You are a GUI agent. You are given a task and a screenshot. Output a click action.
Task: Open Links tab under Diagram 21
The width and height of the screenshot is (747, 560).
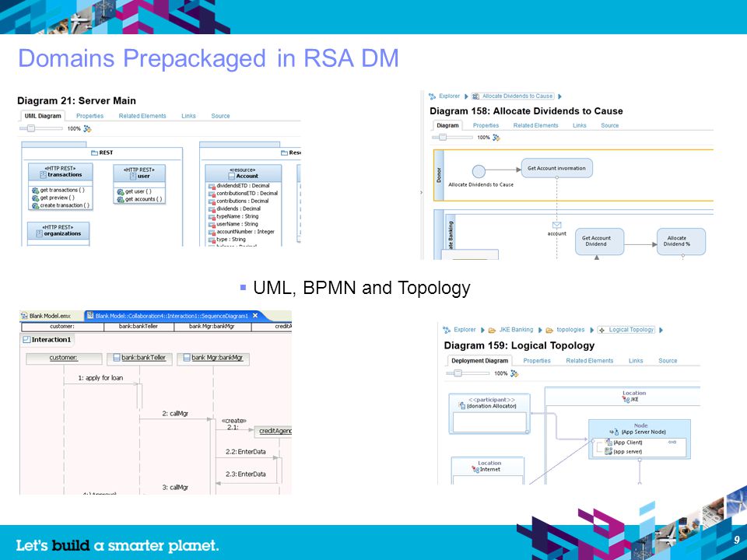tap(188, 116)
